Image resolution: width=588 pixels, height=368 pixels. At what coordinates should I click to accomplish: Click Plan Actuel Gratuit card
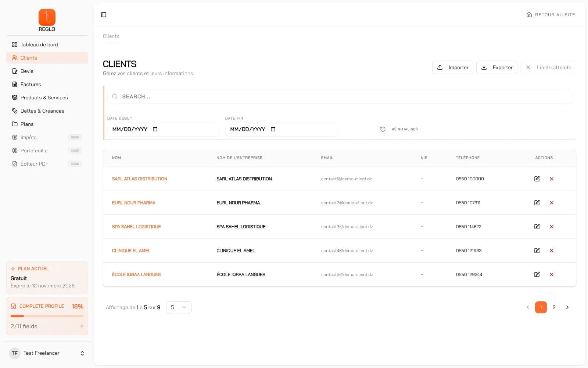(47, 277)
